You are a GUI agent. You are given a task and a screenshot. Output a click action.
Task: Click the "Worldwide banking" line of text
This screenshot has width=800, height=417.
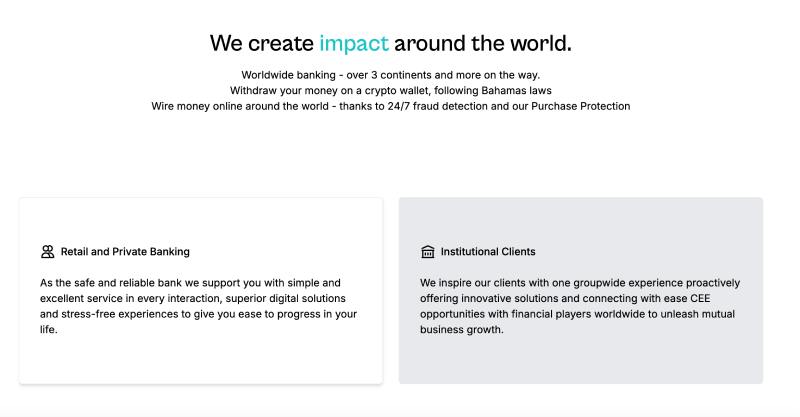point(290,75)
